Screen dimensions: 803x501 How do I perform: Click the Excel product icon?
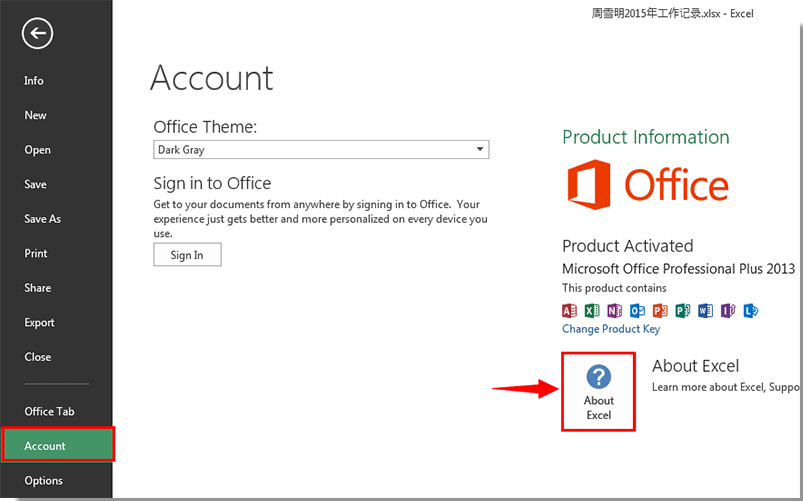pos(592,310)
